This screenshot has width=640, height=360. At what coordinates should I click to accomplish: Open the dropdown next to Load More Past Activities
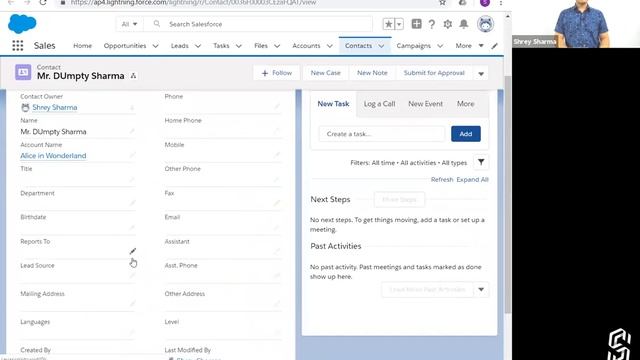481,289
